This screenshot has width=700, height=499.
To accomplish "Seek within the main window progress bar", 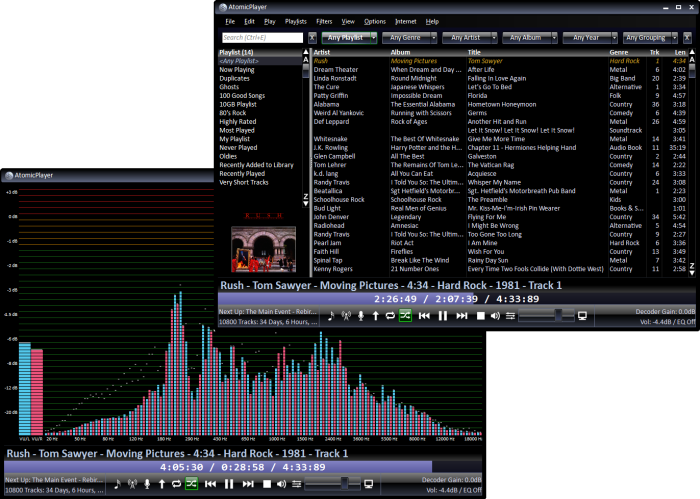I will coord(457,299).
